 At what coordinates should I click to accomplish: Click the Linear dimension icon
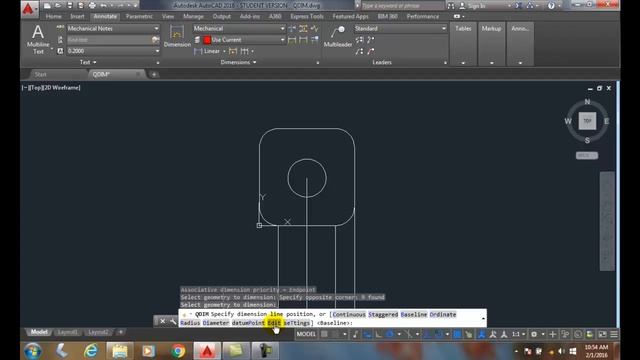pos(198,51)
